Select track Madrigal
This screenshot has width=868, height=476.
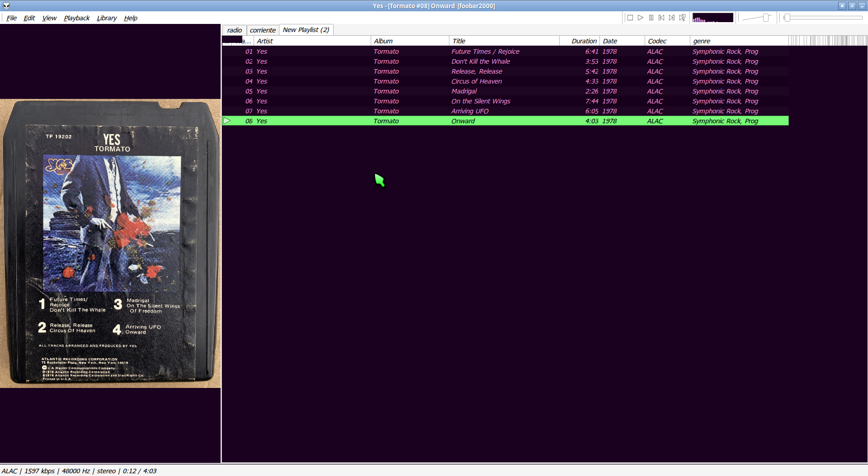(505, 91)
